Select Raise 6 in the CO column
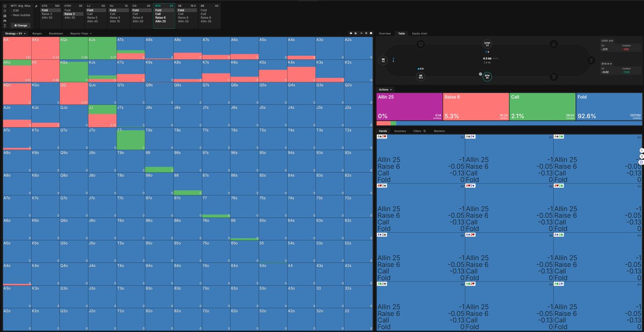The width and height of the screenshot is (644, 332). click(x=141, y=18)
